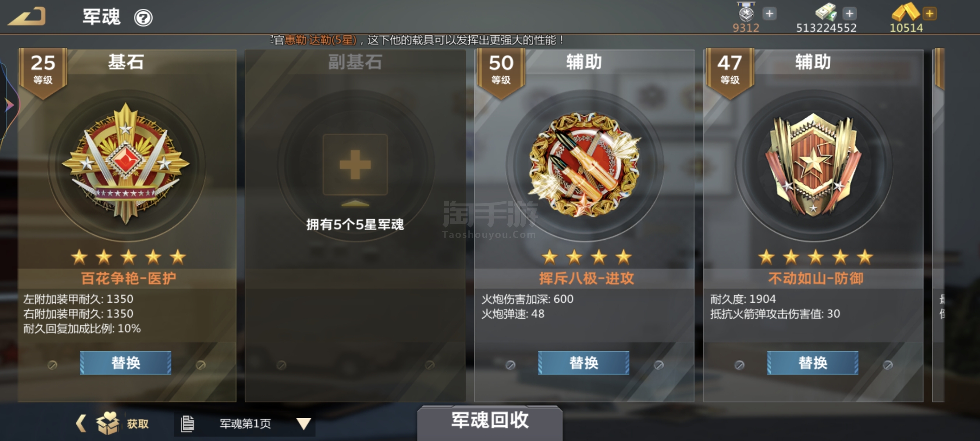The image size is (980, 441).
Task: Click the 惠勒·达勒(5星) announcement text
Action: 321,40
